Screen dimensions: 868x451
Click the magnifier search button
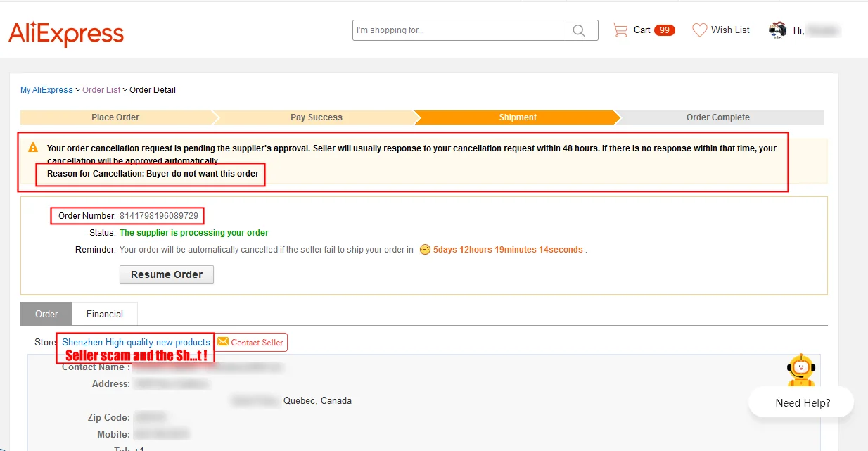tap(580, 30)
